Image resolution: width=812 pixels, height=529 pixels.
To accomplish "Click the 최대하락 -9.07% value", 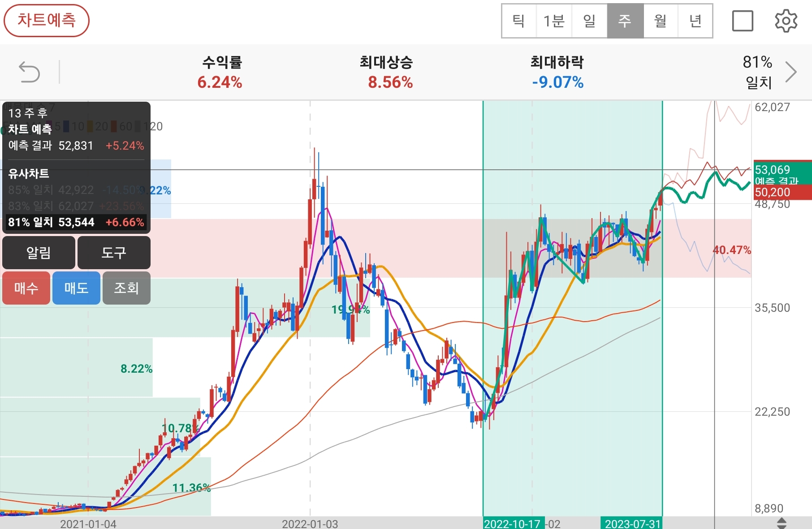I will pyautogui.click(x=558, y=82).
